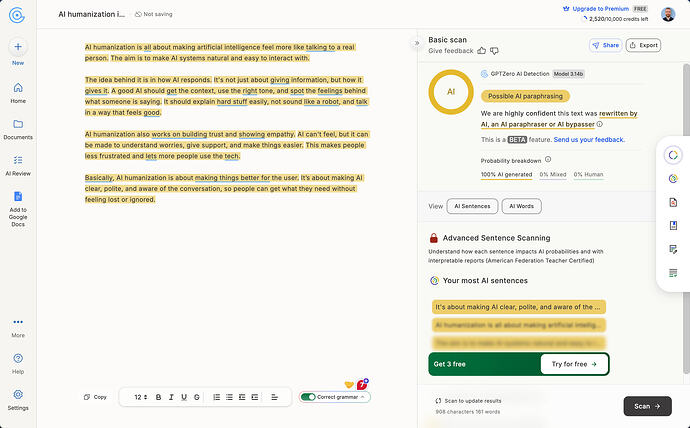The height and width of the screenshot is (428, 690).
Task: Select the AI Words view option
Action: 521,206
